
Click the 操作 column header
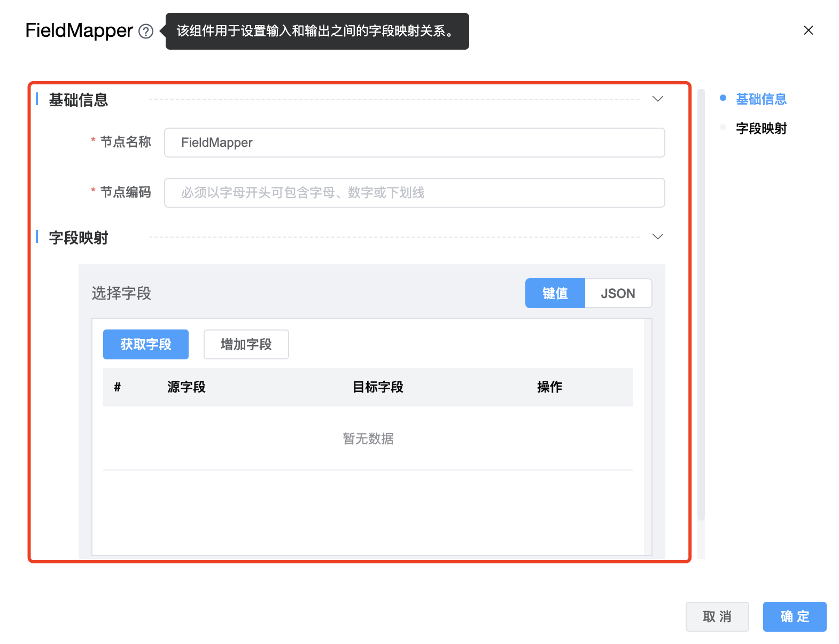coord(549,387)
